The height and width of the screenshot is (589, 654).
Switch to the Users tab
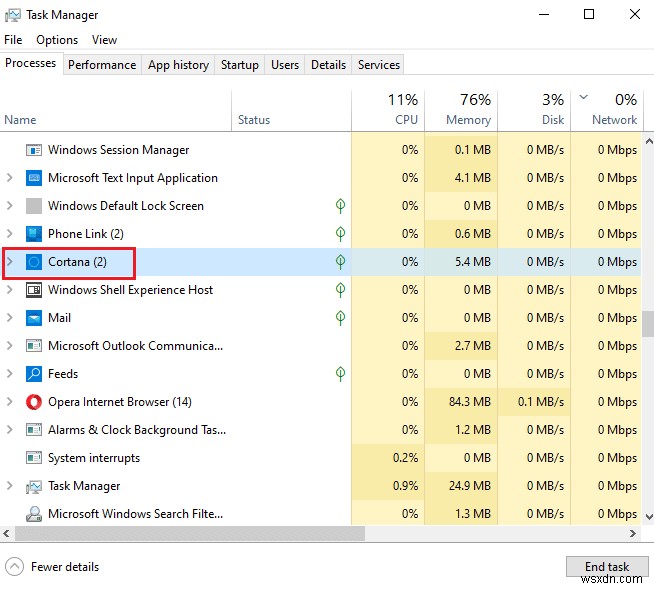285,65
